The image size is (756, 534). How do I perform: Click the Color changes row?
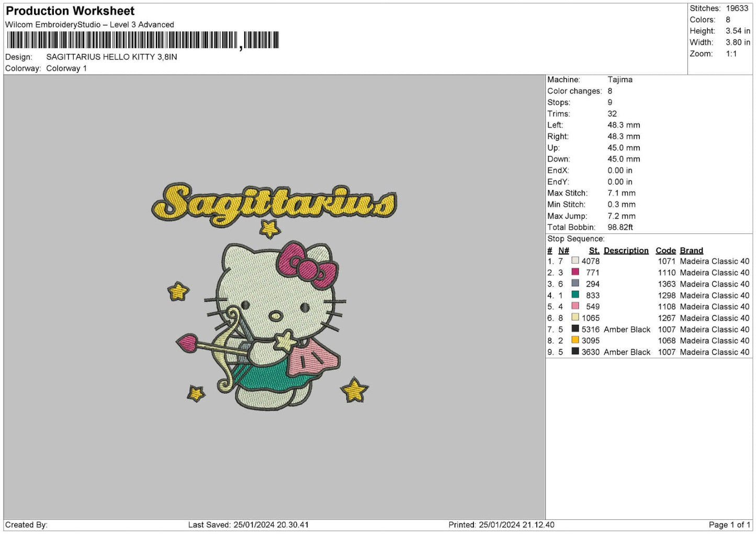pos(580,91)
